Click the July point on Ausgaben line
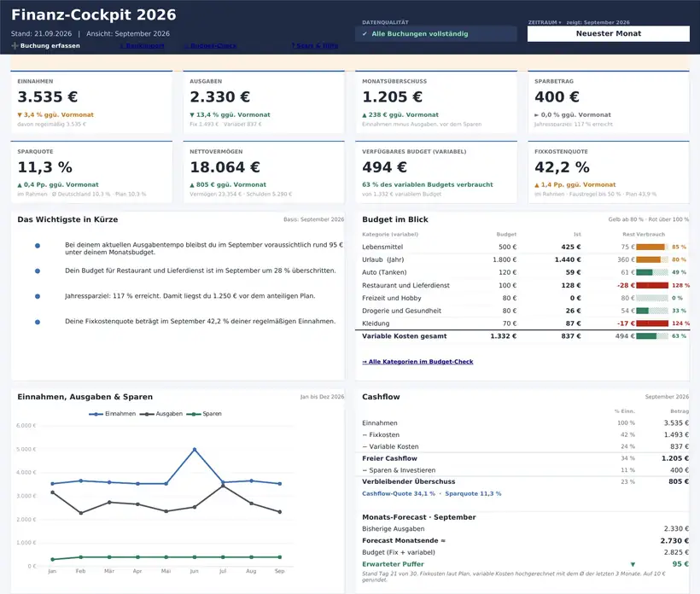 point(223,486)
